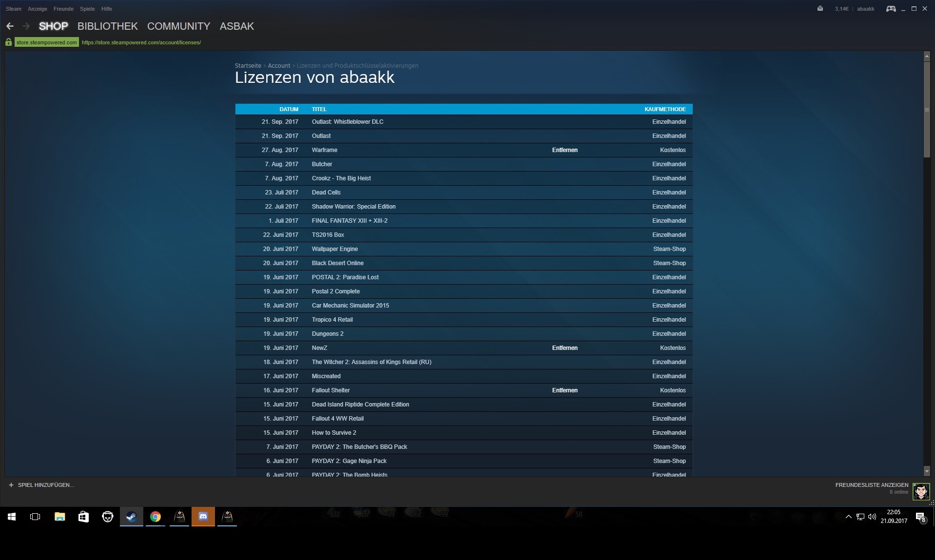Click Spiel hinzufügen label

tap(46, 485)
